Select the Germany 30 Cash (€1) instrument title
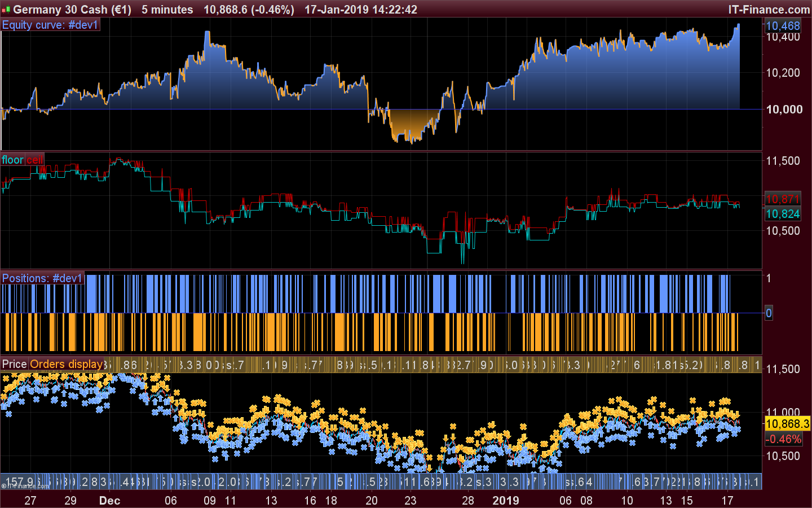 click(72, 10)
